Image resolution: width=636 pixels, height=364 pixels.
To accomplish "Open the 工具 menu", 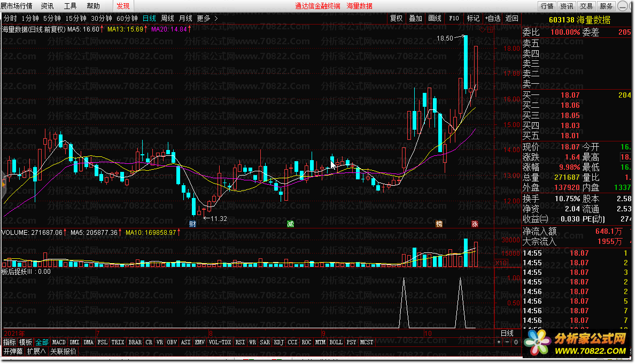I will click(70, 6).
